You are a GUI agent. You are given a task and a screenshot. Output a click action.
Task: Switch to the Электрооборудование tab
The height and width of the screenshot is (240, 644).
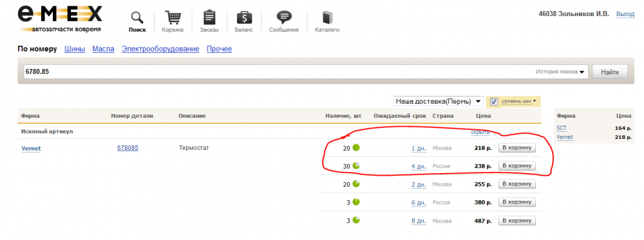point(160,50)
